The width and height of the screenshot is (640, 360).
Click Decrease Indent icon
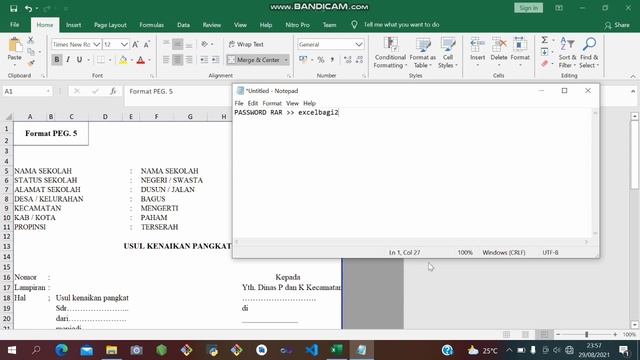tap(204, 60)
